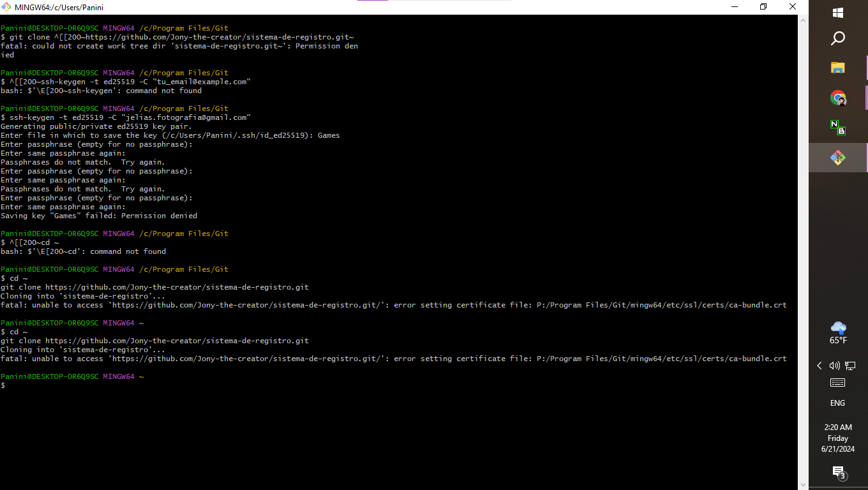Click 'Saving key "Games" failed: Permission denied'
Image resolution: width=868 pixels, height=490 pixels.
coord(99,216)
